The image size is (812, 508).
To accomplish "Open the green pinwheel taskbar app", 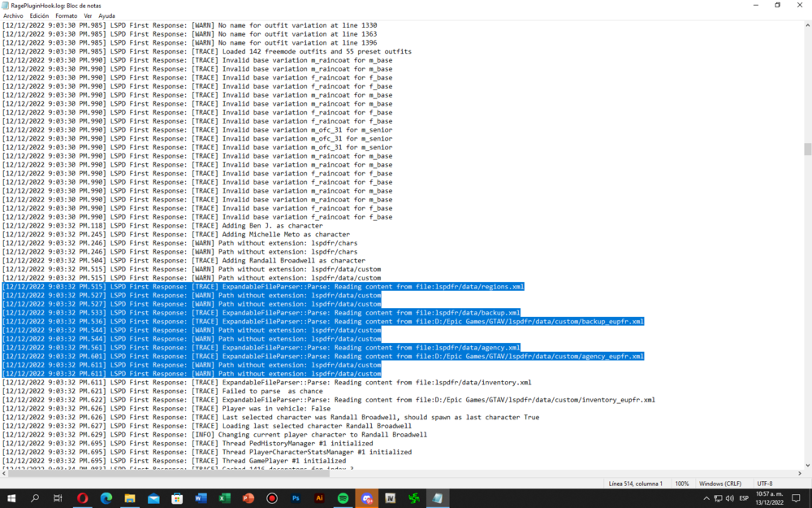I will click(414, 499).
